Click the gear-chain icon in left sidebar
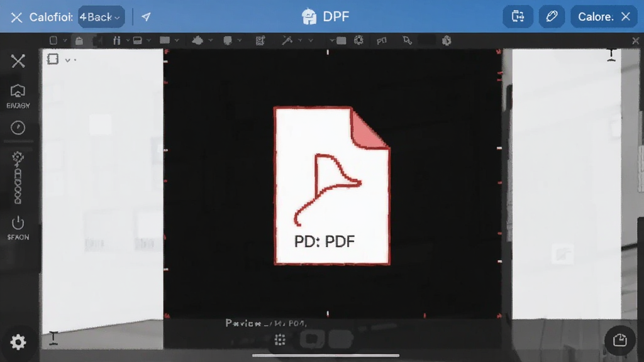This screenshot has width=644, height=362. pos(18,177)
